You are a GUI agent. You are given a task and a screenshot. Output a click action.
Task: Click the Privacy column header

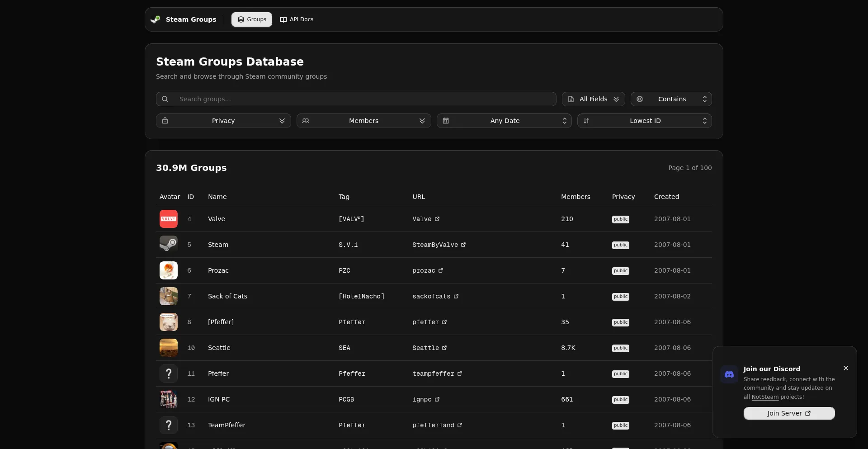[623, 197]
